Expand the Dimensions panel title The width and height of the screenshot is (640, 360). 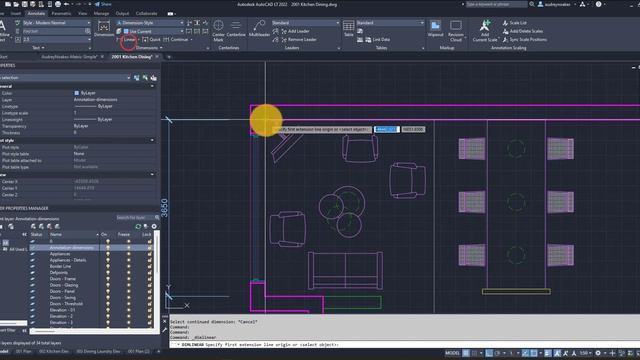click(x=148, y=48)
